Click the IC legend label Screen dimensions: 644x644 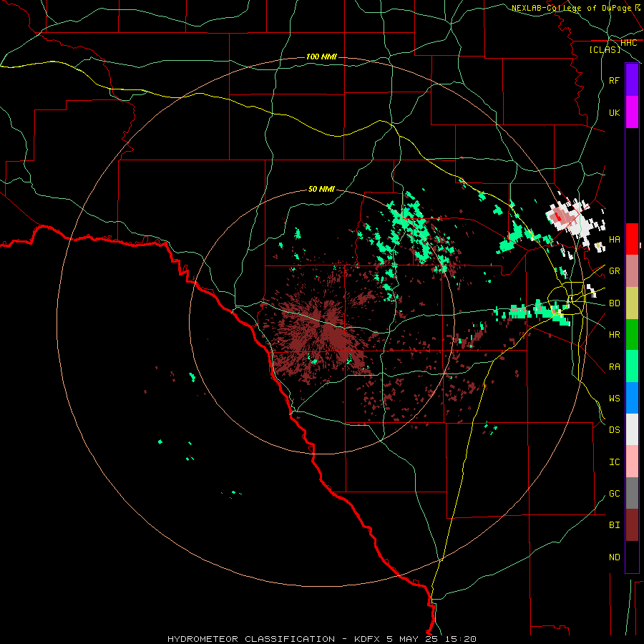pos(614,462)
